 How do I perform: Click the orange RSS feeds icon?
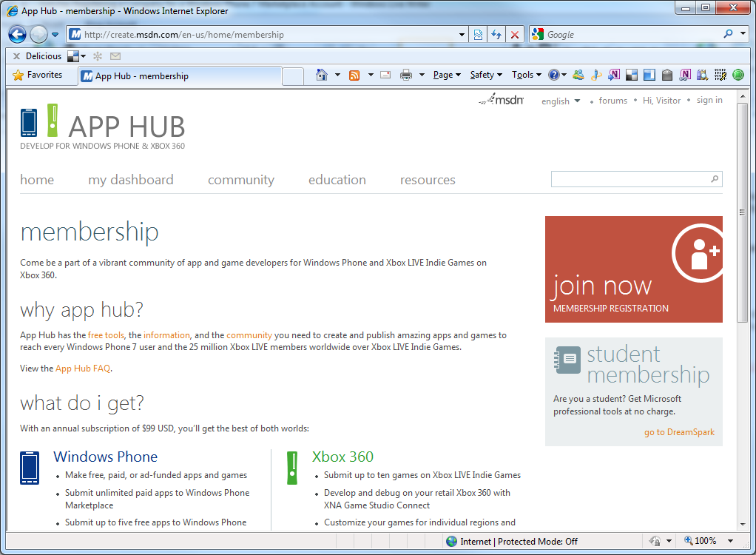[x=354, y=75]
